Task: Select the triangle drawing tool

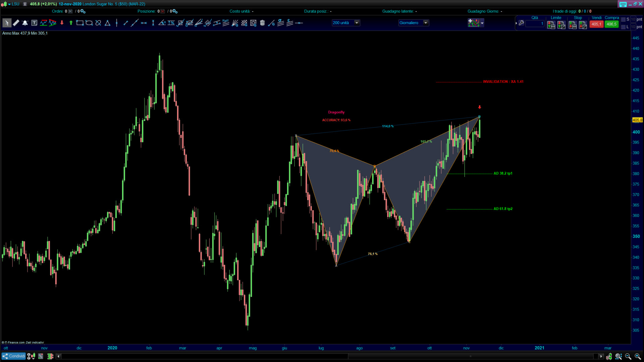Action: (107, 23)
